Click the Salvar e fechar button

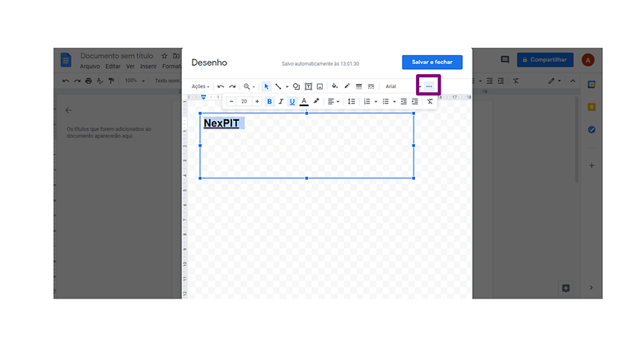click(x=432, y=62)
